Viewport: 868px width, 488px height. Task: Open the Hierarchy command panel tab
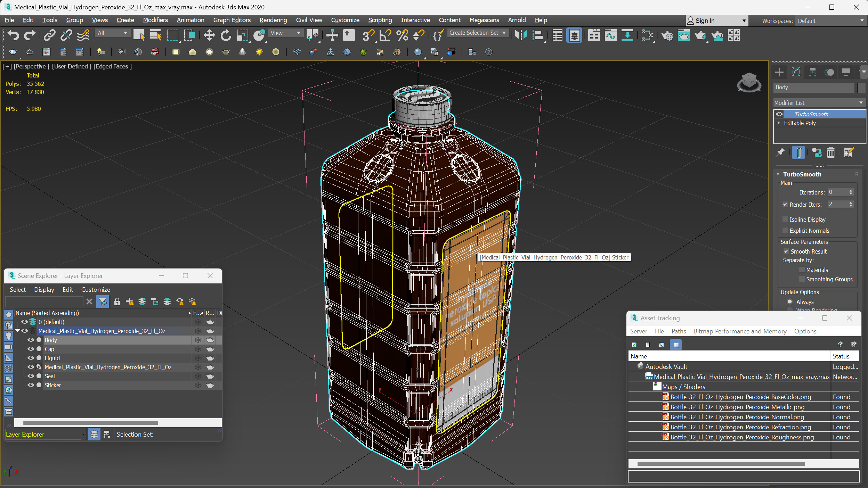tap(812, 72)
